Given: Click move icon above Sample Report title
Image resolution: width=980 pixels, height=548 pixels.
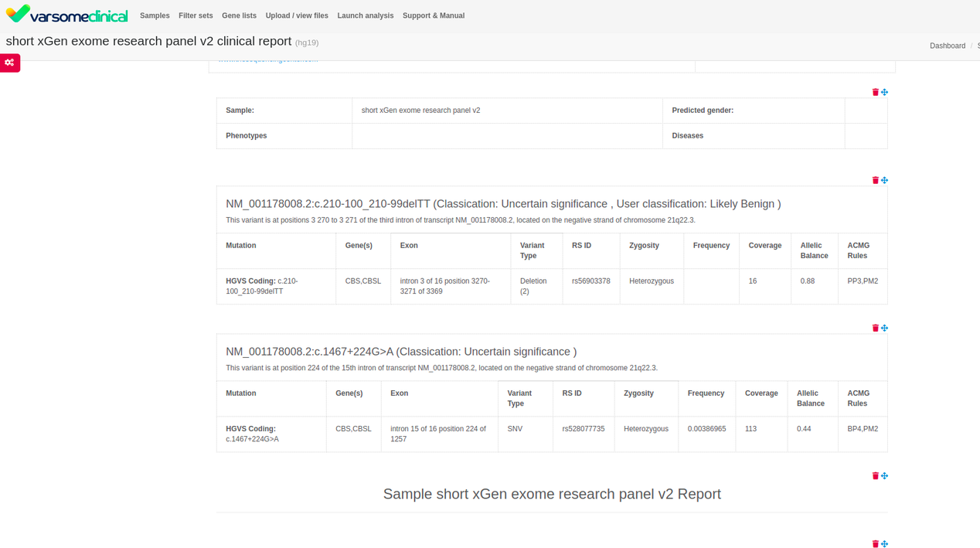Looking at the screenshot, I should [x=884, y=475].
